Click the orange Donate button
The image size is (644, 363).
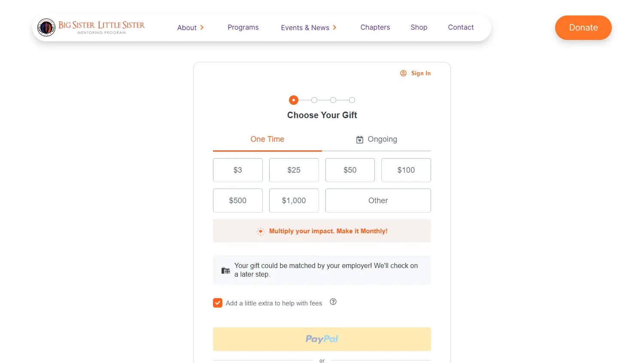click(583, 27)
